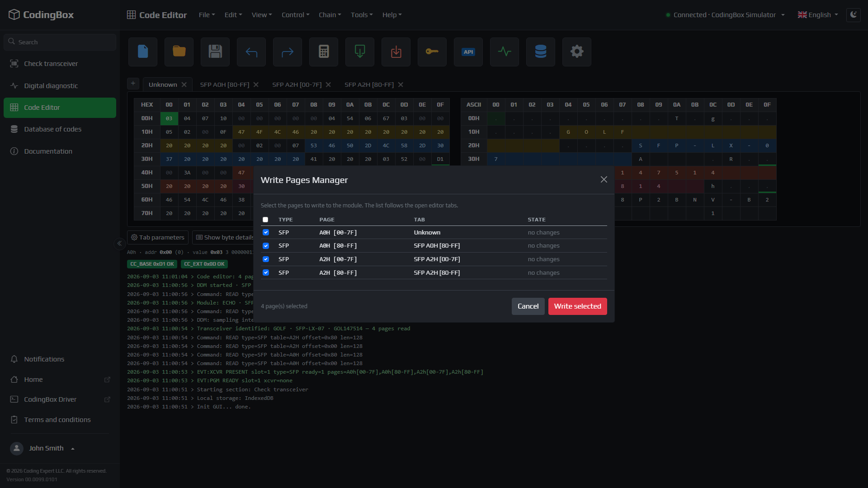Screen dimensions: 868x488
Task: Open Notifications in sidebar
Action: point(60,359)
